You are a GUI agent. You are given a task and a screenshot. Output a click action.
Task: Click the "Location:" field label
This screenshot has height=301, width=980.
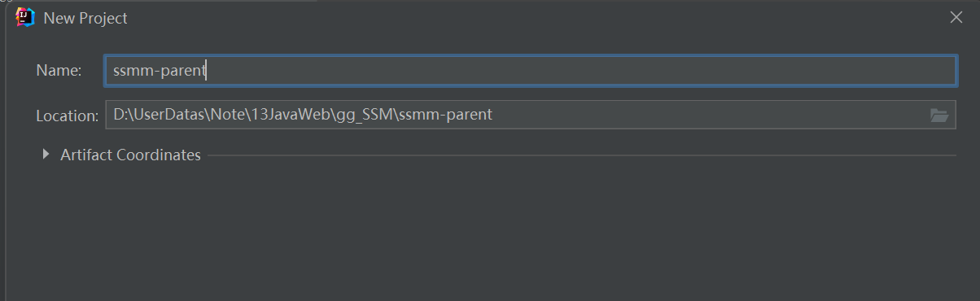(x=67, y=116)
